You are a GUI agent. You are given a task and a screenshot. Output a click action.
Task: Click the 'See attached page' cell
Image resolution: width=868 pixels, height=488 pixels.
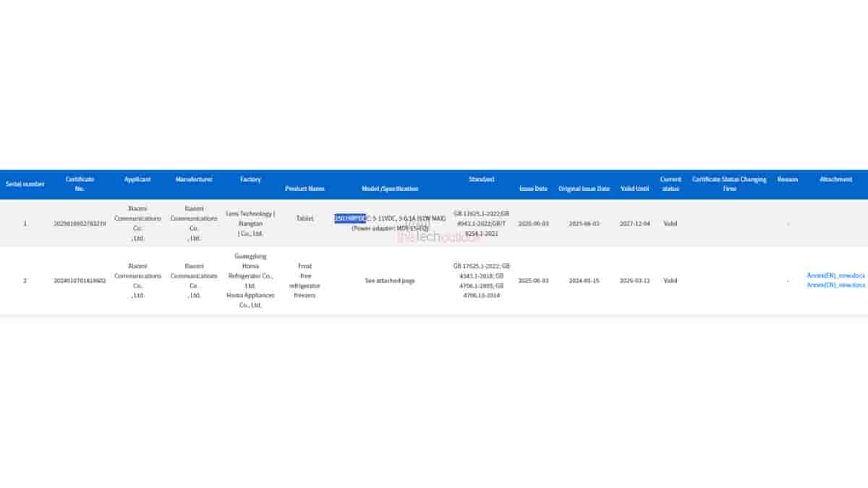pyautogui.click(x=390, y=281)
